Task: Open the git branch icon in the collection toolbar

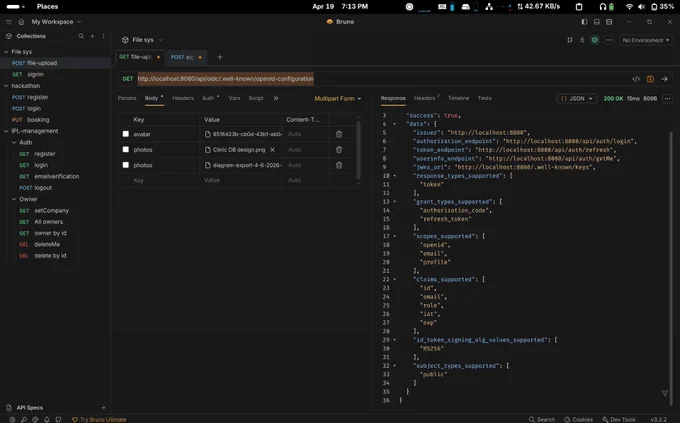Action: coord(570,40)
